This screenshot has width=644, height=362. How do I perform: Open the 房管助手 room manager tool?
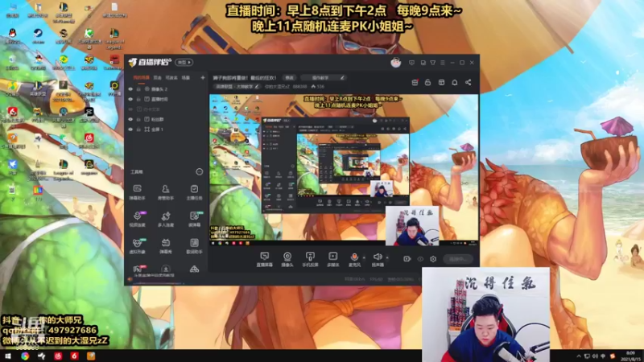166,191
